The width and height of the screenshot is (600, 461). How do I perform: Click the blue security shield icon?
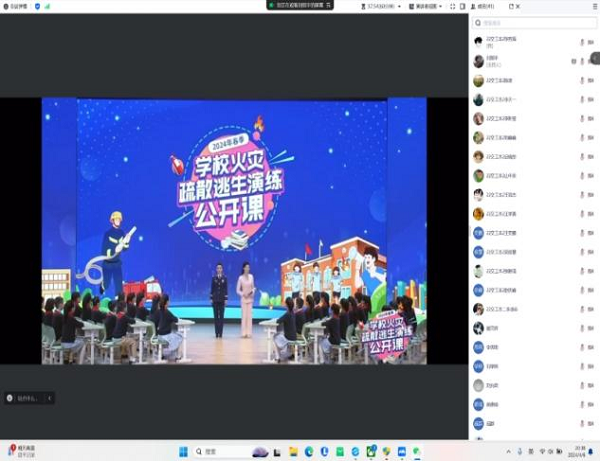[x=37, y=6]
